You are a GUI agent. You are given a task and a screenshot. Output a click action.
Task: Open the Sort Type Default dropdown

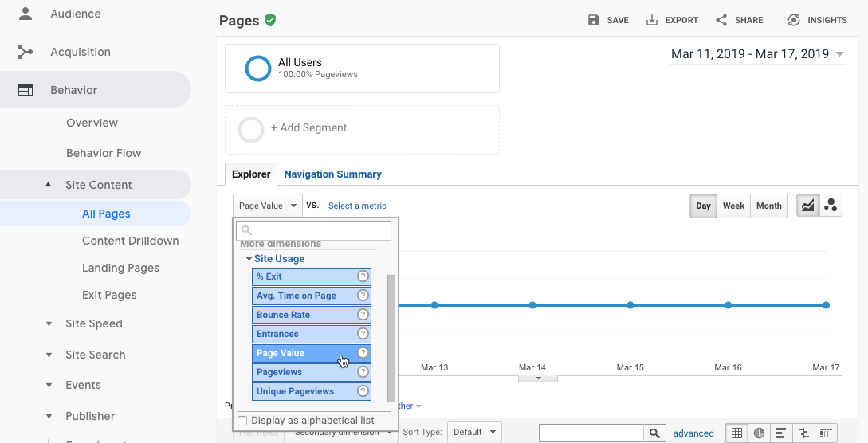click(474, 433)
